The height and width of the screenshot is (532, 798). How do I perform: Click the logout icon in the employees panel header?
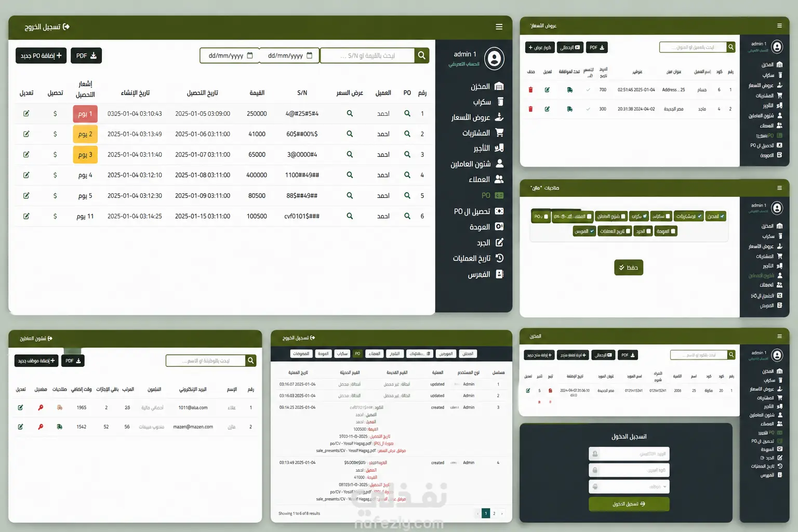pos(49,339)
